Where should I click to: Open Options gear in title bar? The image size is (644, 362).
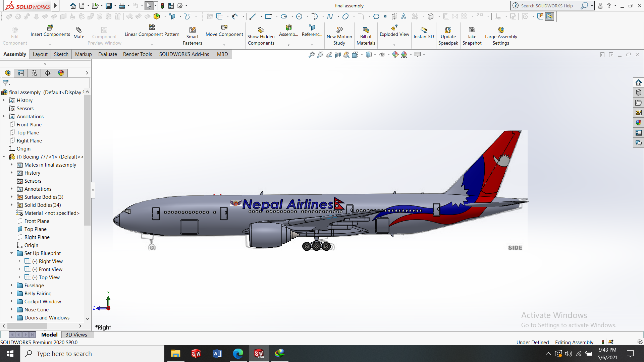(180, 6)
